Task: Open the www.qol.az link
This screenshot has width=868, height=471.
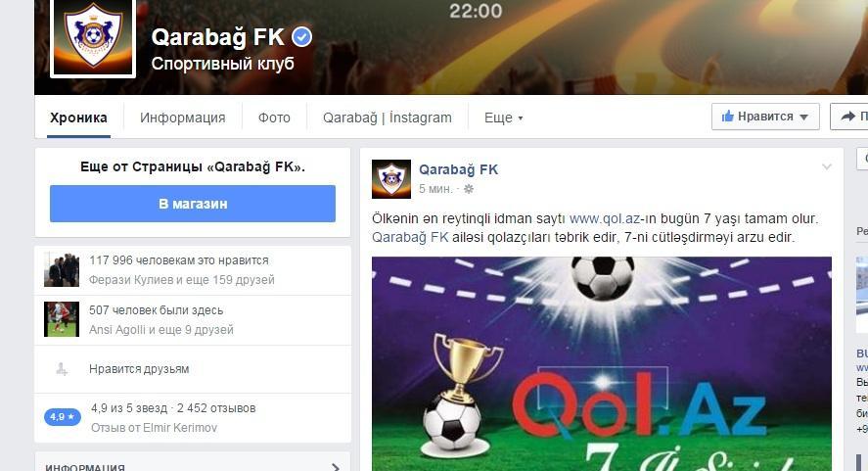Action: (x=605, y=219)
